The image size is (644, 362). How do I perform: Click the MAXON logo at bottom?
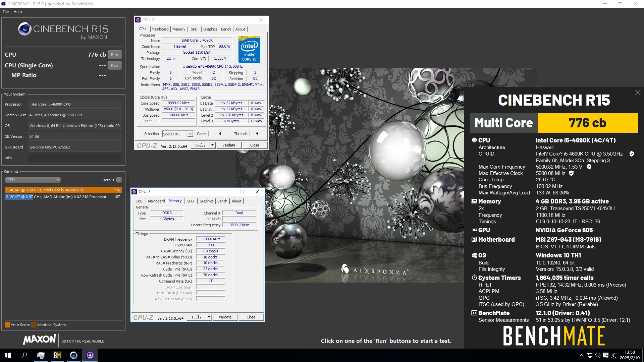[39, 339]
